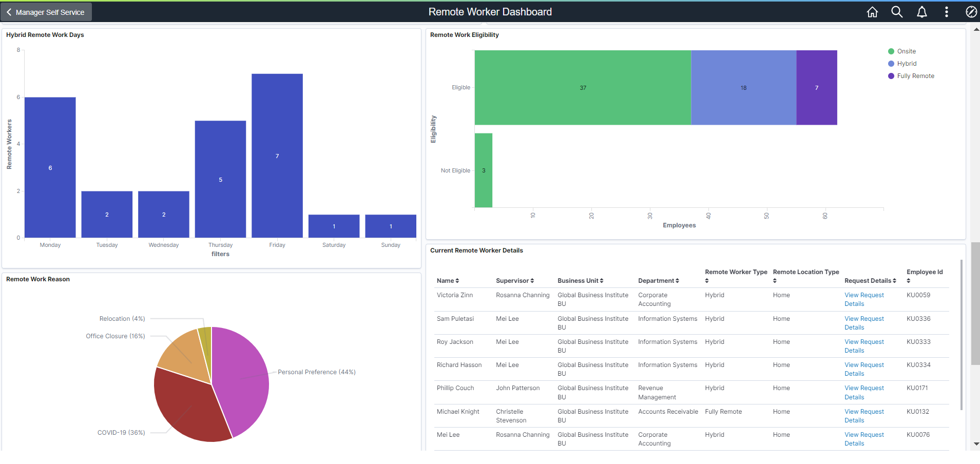Screen dimensions: 980x464
Task: Sort table by Name column
Action: coord(448,281)
